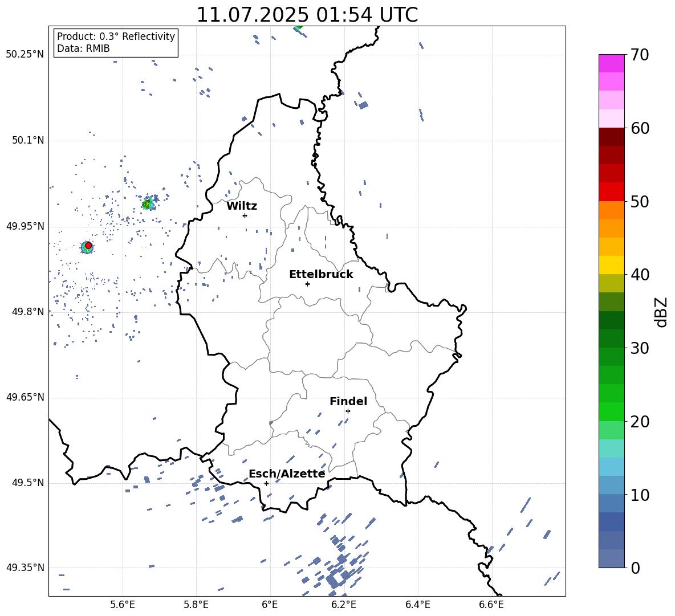The image size is (675, 616).
Task: Click the title "11.07.2025 01:54 UTC"
Action: (x=307, y=15)
